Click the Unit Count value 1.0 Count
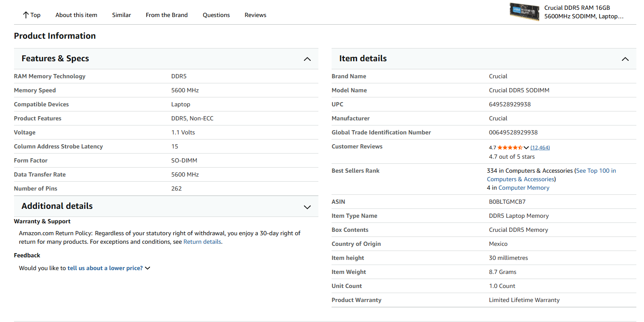Viewport: 644px width, 322px height. pos(502,286)
